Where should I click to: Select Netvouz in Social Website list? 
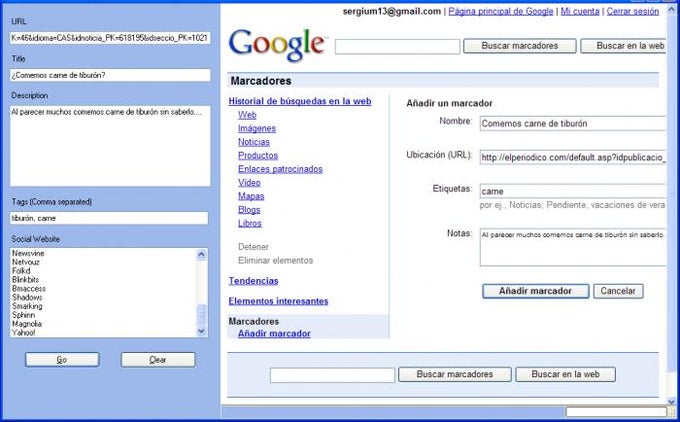(x=26, y=262)
